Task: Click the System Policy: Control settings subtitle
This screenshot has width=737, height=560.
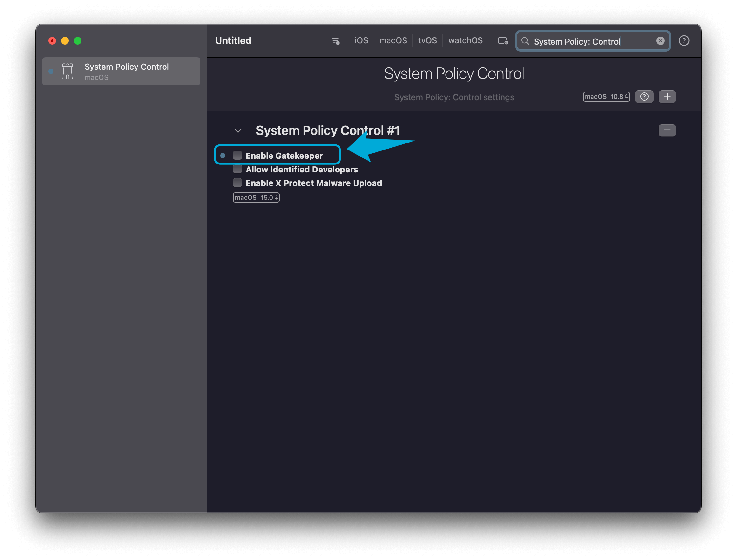Action: 454,97
